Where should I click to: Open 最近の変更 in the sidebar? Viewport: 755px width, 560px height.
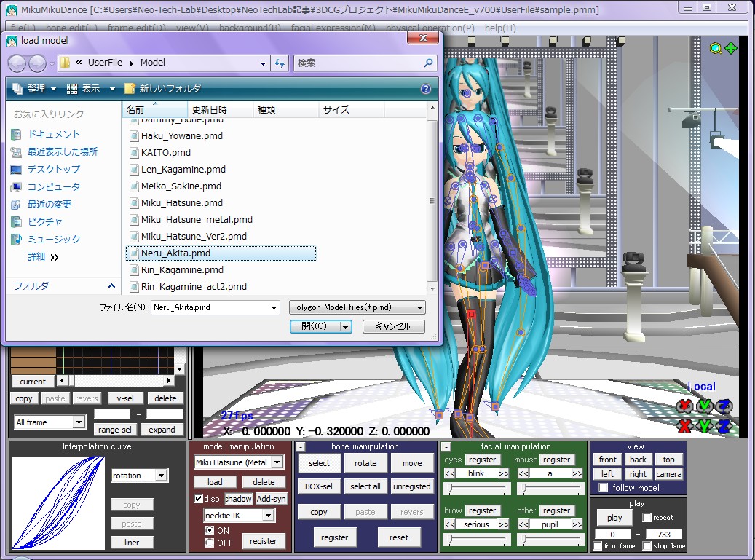(x=49, y=204)
